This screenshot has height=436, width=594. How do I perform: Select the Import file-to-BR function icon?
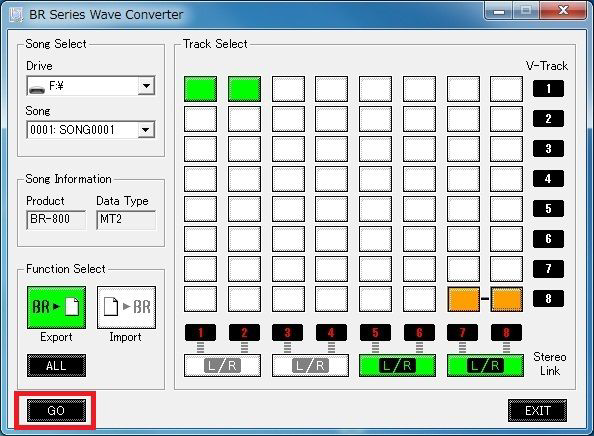[127, 307]
